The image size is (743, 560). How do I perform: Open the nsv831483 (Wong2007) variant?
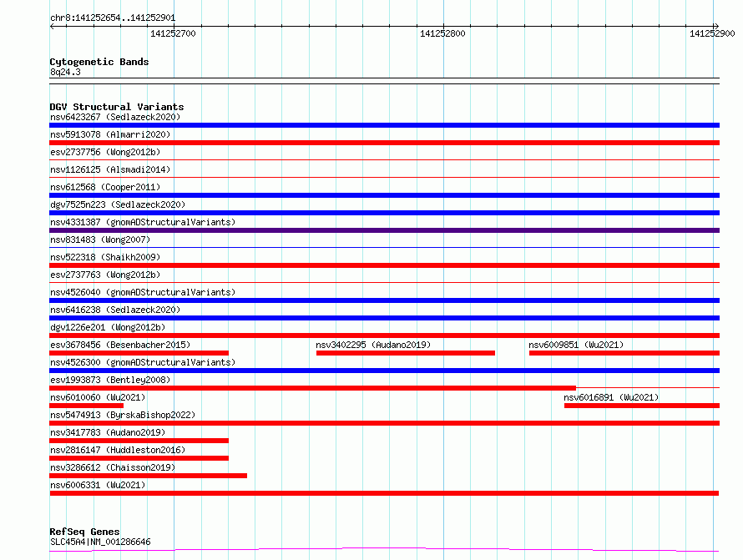(x=100, y=240)
